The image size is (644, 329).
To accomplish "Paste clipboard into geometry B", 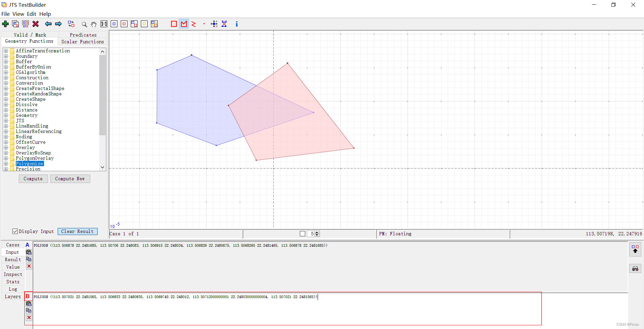I will [x=29, y=303].
